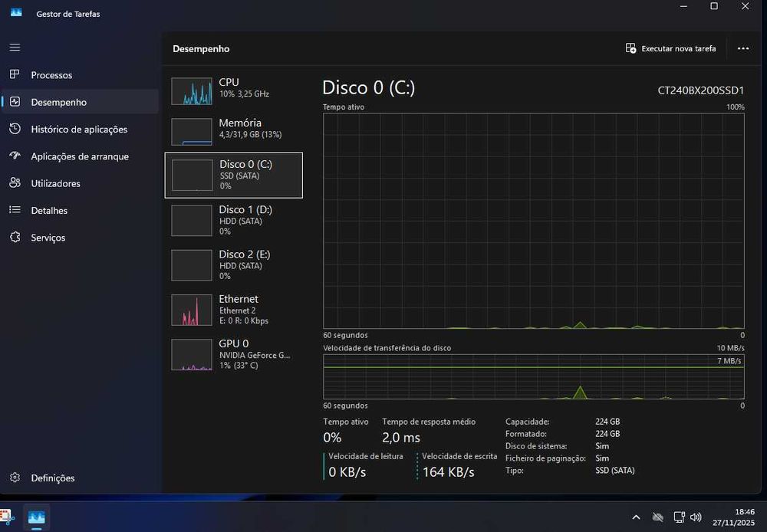Open Histórico de aplicações page
The height and width of the screenshot is (532, 767).
pyautogui.click(x=79, y=129)
